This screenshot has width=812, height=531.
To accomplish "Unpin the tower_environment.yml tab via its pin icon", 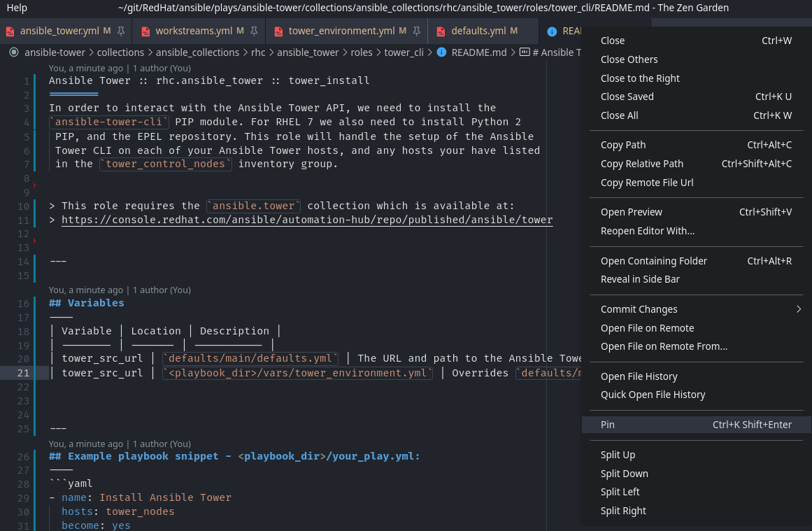I will 416,31.
